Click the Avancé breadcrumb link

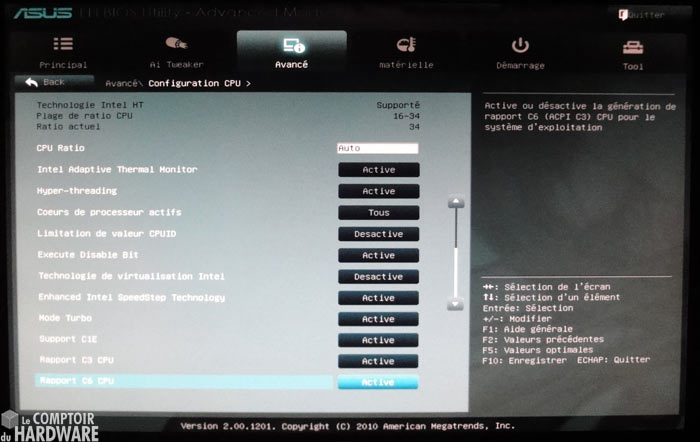(121, 83)
